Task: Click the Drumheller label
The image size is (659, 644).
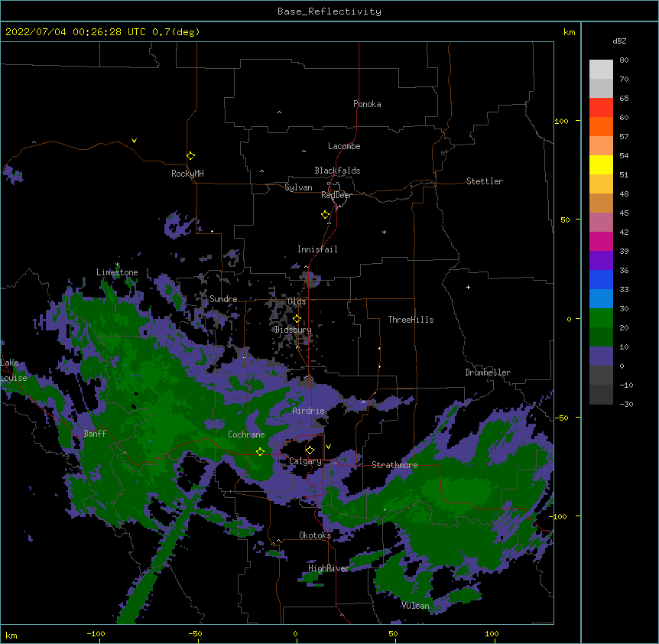Action: [488, 372]
